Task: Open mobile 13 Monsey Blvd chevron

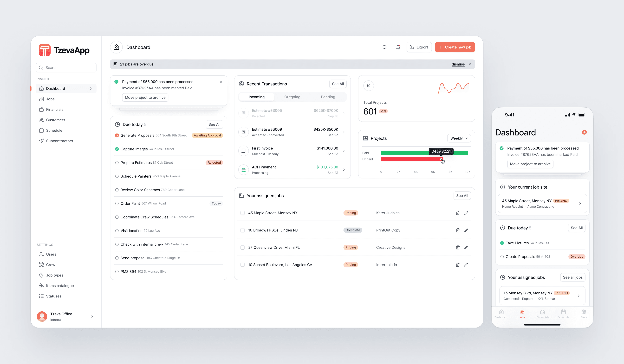Action: click(578, 296)
